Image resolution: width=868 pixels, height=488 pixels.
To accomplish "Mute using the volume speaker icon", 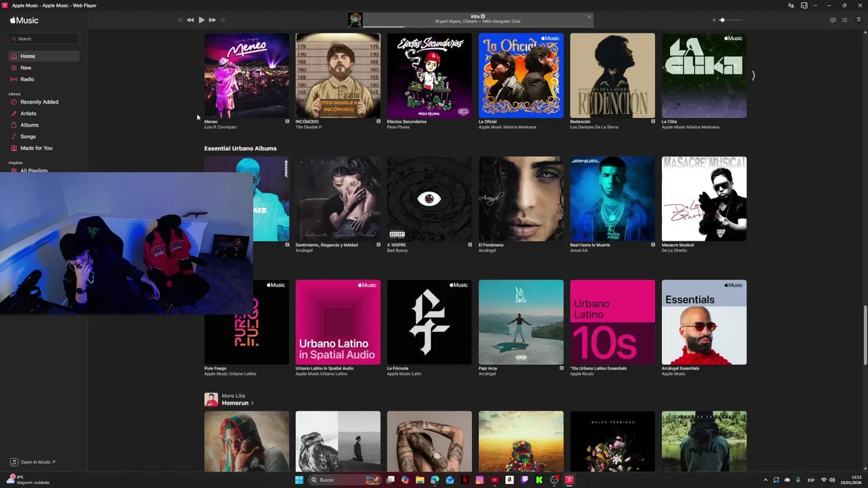I will click(713, 20).
